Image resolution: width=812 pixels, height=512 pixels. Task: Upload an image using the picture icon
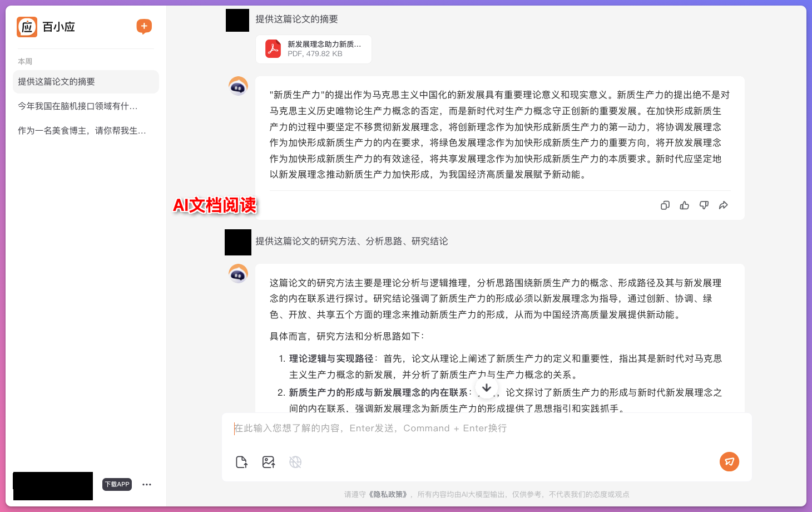(269, 462)
